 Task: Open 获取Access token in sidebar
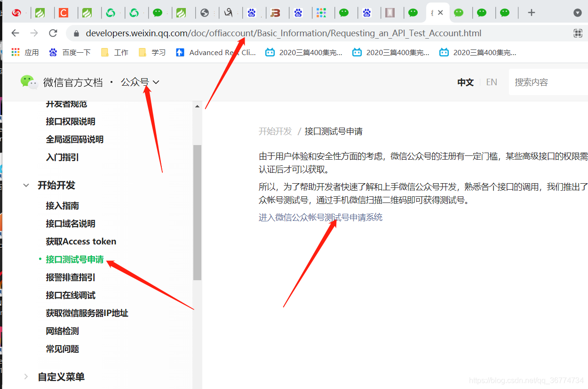point(81,242)
